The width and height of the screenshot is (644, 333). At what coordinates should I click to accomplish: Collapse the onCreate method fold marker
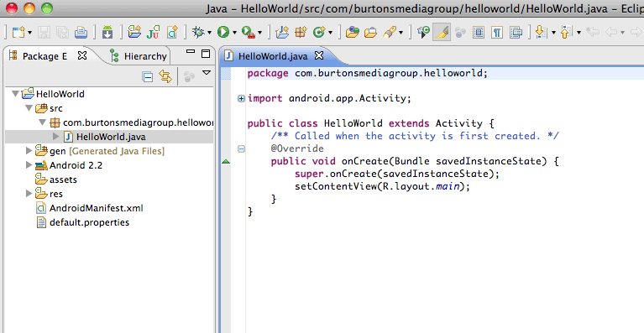pyautogui.click(x=241, y=148)
